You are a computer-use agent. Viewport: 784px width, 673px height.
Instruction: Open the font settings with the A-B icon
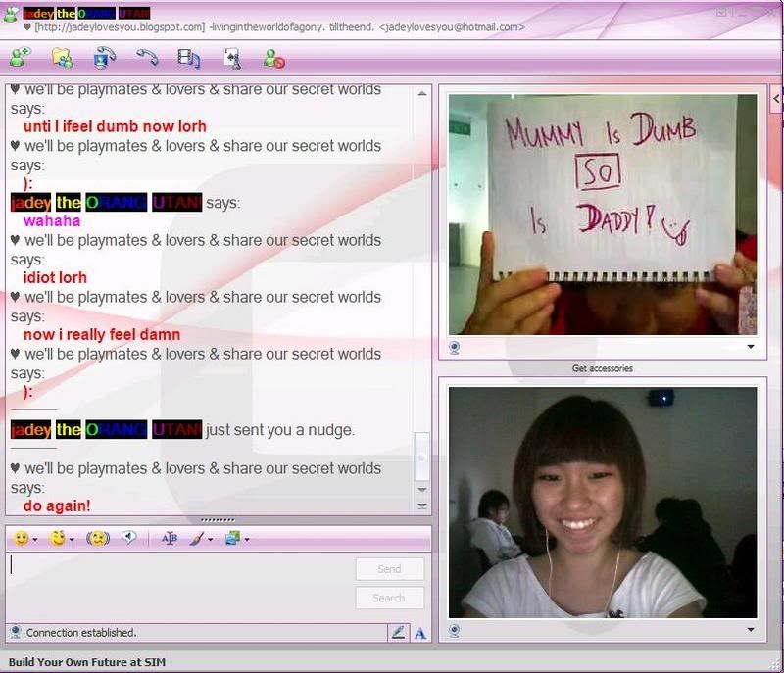pyautogui.click(x=169, y=537)
